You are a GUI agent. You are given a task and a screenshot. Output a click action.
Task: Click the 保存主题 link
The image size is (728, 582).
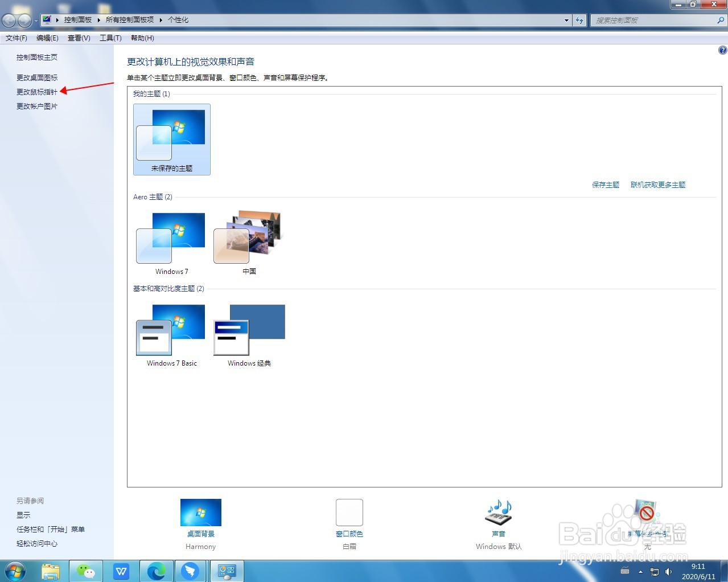tap(605, 185)
